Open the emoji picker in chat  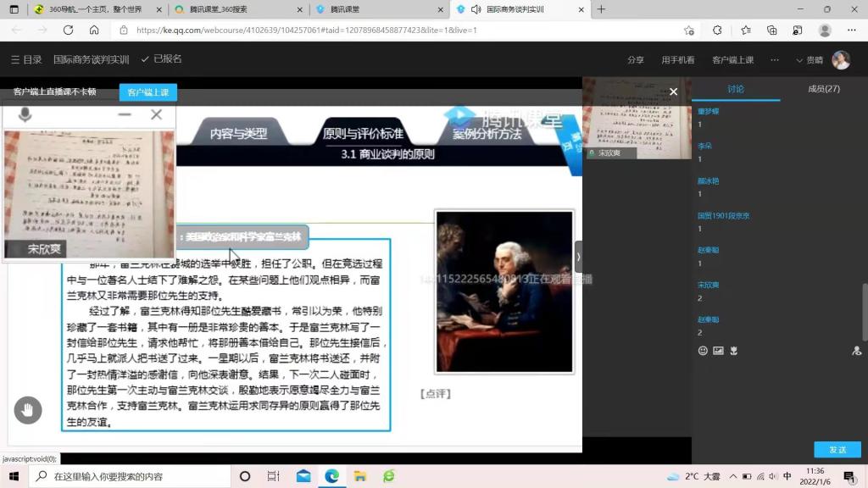pos(703,351)
